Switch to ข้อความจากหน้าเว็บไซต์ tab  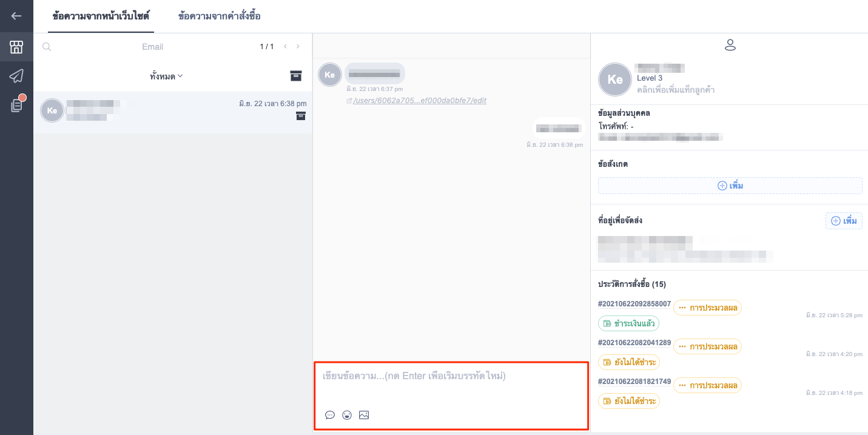(101, 16)
